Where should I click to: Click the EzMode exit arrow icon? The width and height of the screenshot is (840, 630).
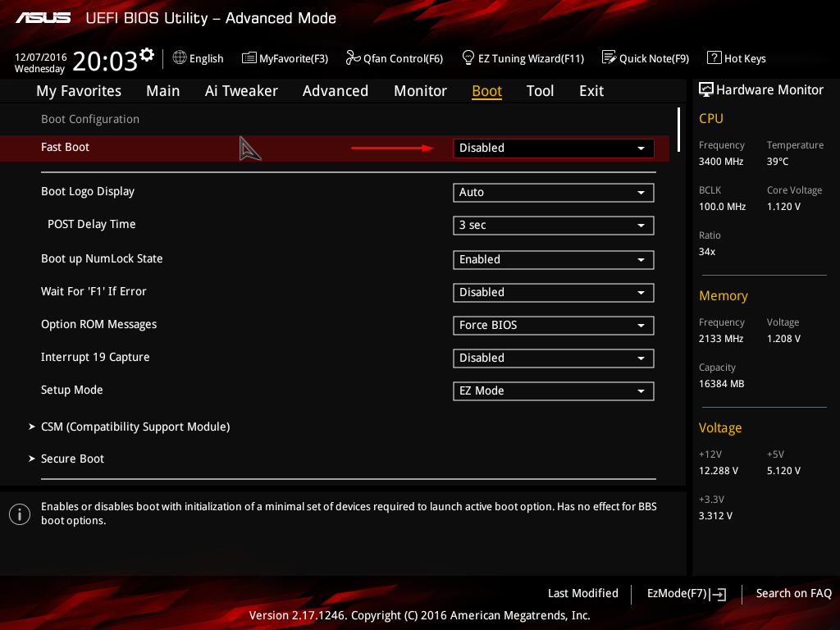pyautogui.click(x=718, y=594)
